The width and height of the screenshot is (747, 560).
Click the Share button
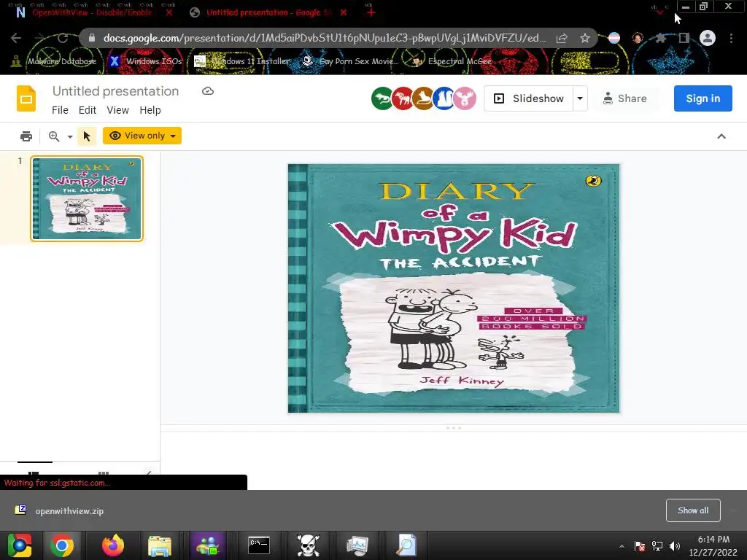click(x=624, y=98)
